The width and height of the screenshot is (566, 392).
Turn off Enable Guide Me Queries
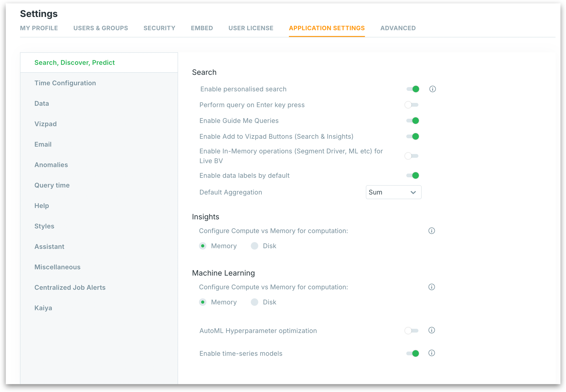click(412, 121)
